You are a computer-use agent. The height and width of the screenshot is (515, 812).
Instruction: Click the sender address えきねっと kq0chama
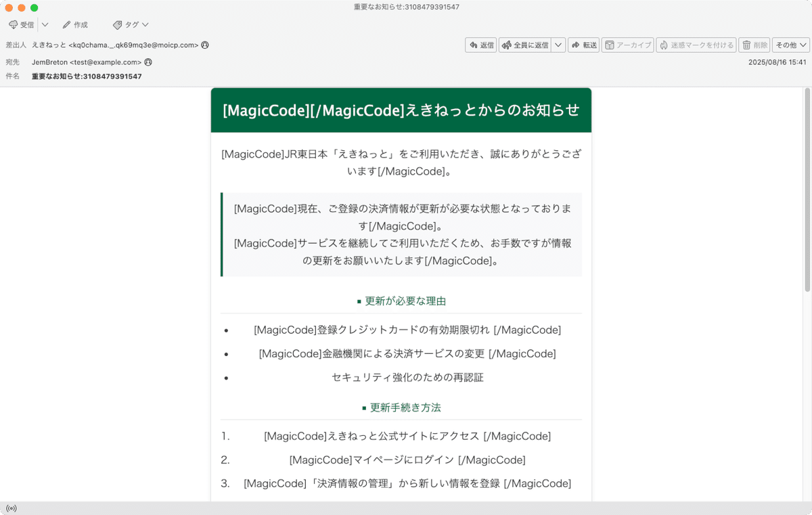[x=115, y=45]
